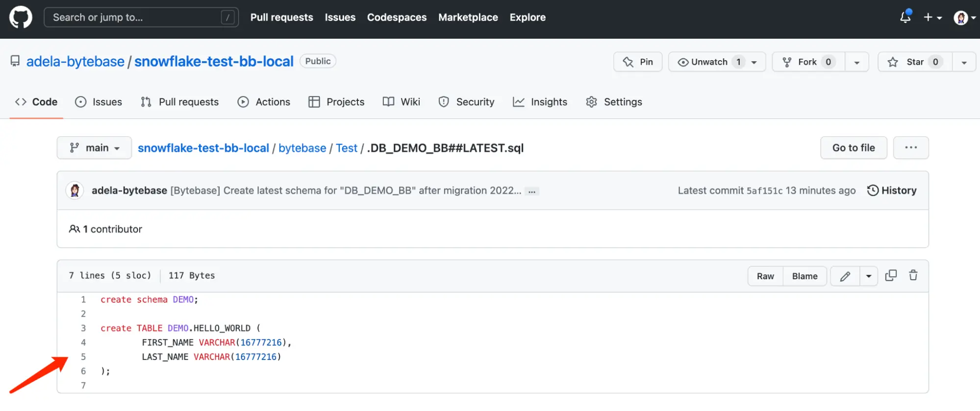This screenshot has height=411, width=980.
Task: Expand the Star lists dropdown arrow
Action: click(964, 62)
